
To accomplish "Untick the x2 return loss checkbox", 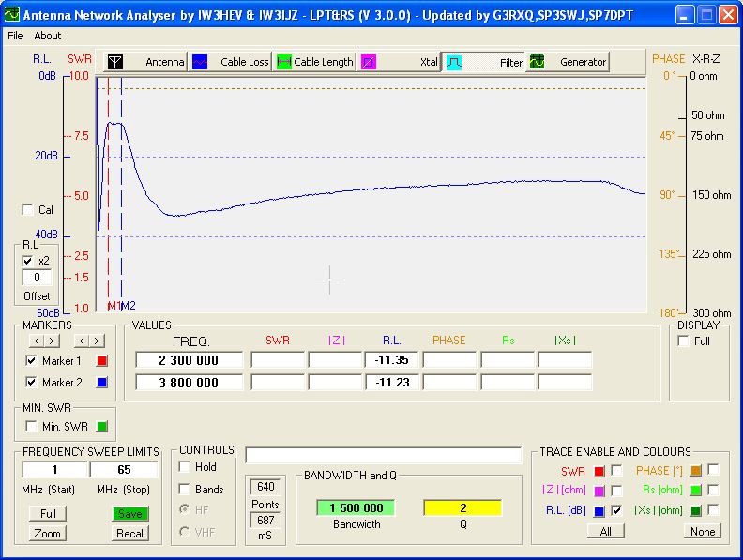I will point(27,261).
